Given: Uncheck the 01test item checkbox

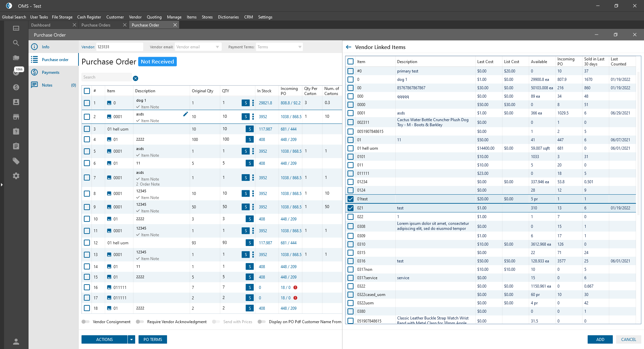Looking at the screenshot, I should click(351, 199).
